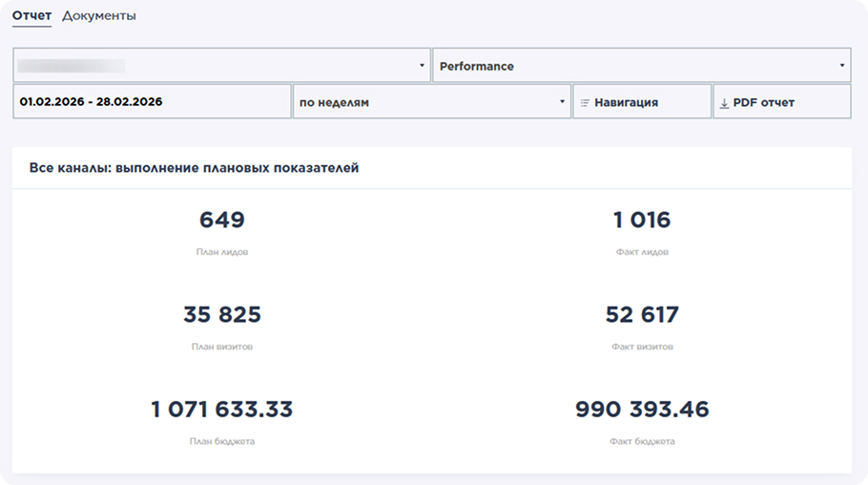Click the list icon beside Навигация
The image size is (868, 485).
tap(585, 102)
